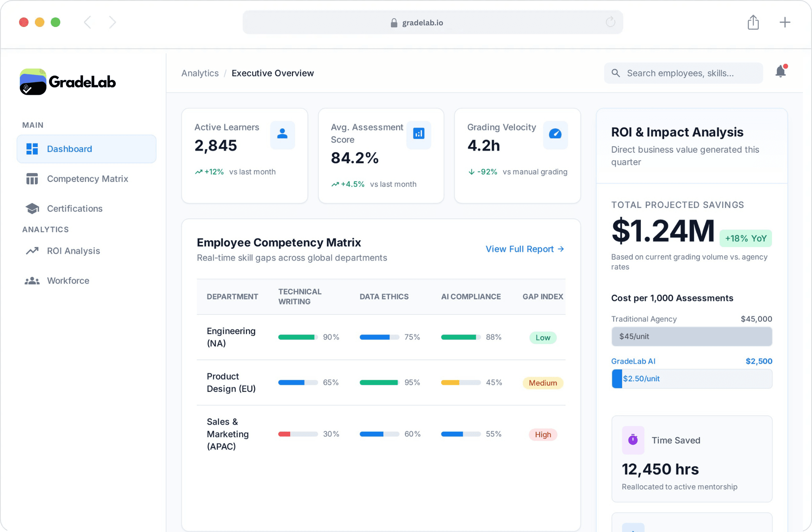Click the Medium gap index badge
The image size is (812, 532).
coord(543,383)
